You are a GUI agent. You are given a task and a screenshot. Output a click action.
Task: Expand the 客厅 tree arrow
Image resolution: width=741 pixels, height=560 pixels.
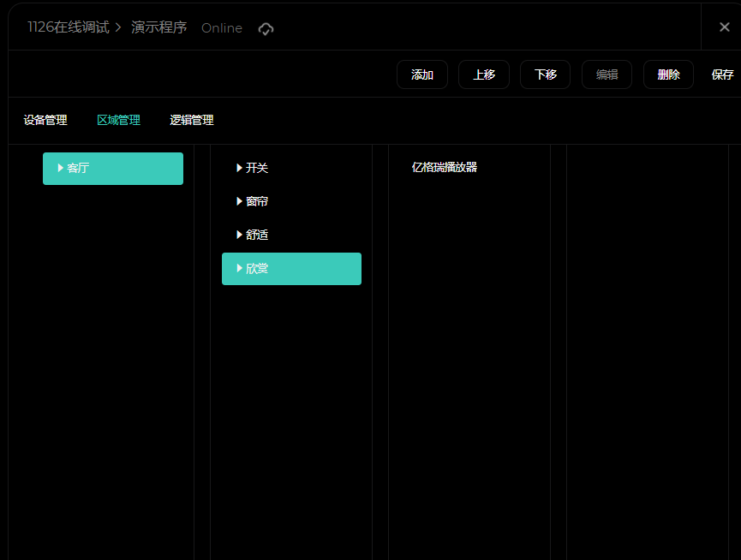(61, 168)
